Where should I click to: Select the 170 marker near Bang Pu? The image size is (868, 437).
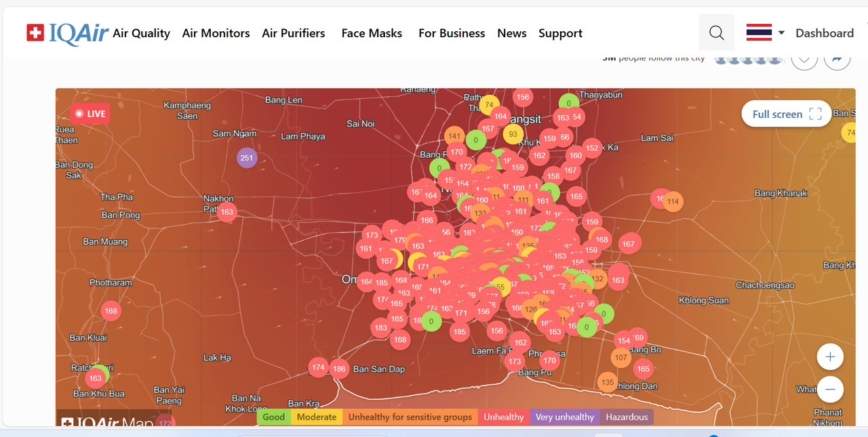549,360
